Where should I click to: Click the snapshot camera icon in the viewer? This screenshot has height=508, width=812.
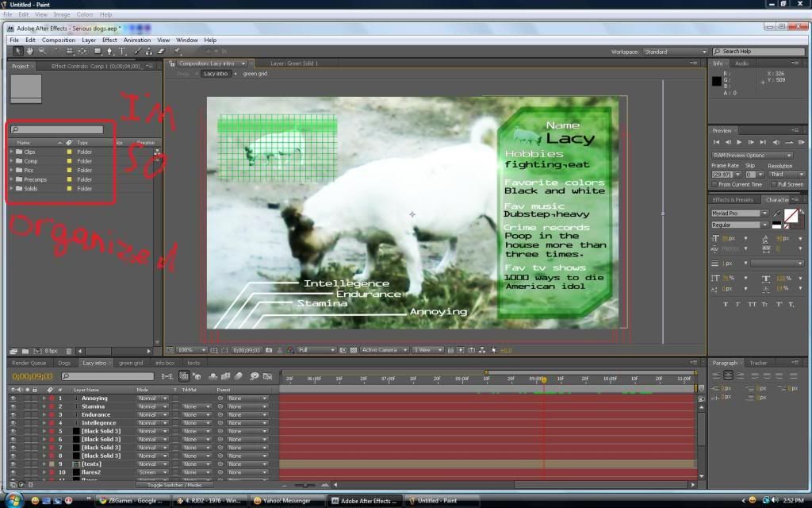270,350
